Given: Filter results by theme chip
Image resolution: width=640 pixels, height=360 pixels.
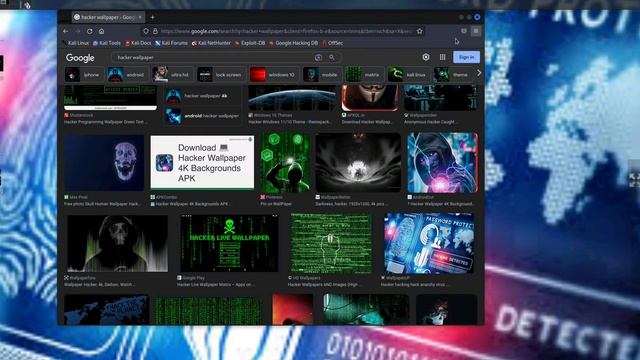Looking at the screenshot, I should point(453,75).
